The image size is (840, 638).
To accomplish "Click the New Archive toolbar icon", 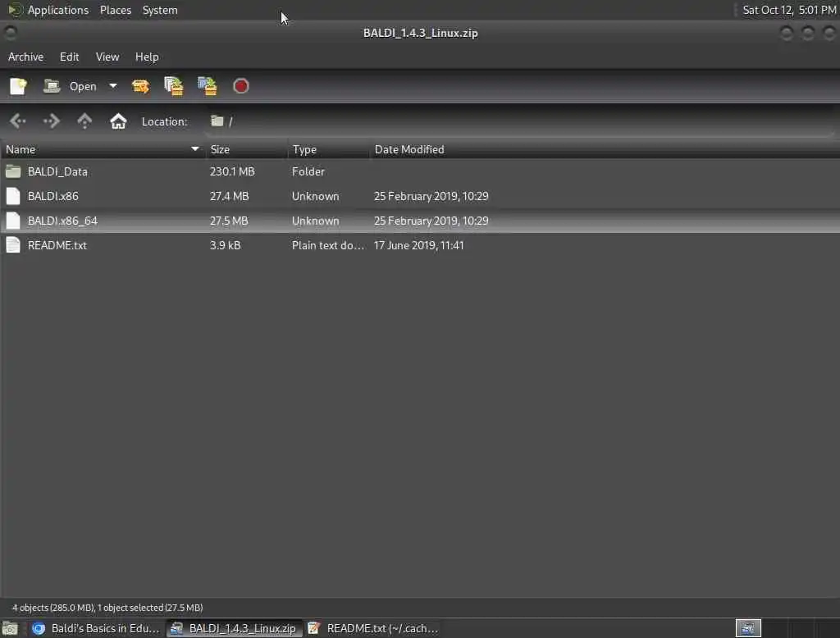I will [18, 86].
